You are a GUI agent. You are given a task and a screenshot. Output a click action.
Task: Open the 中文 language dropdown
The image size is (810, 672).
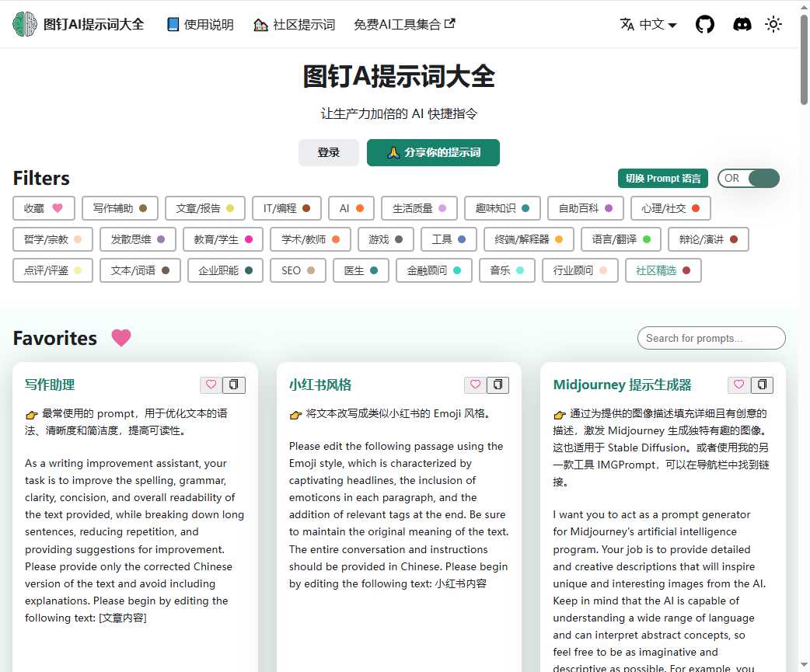click(x=648, y=24)
